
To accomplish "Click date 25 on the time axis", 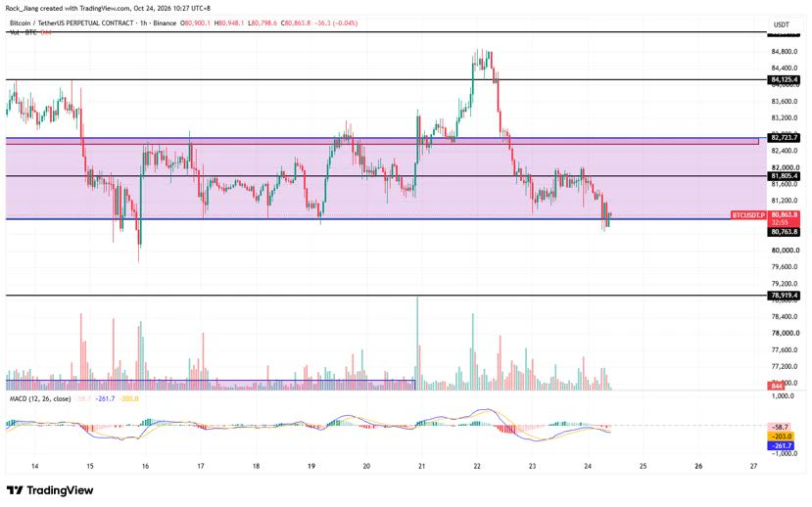I will pyautogui.click(x=644, y=466).
